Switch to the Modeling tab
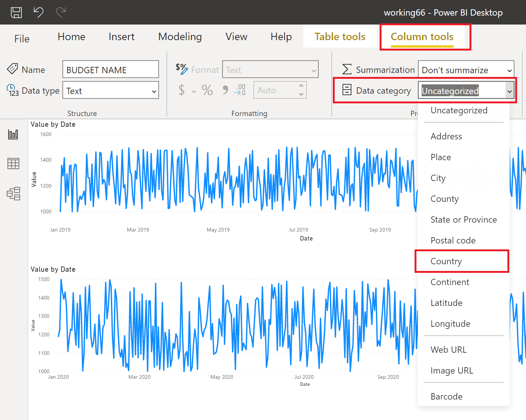Screen dimensions: 526x420 [180, 37]
